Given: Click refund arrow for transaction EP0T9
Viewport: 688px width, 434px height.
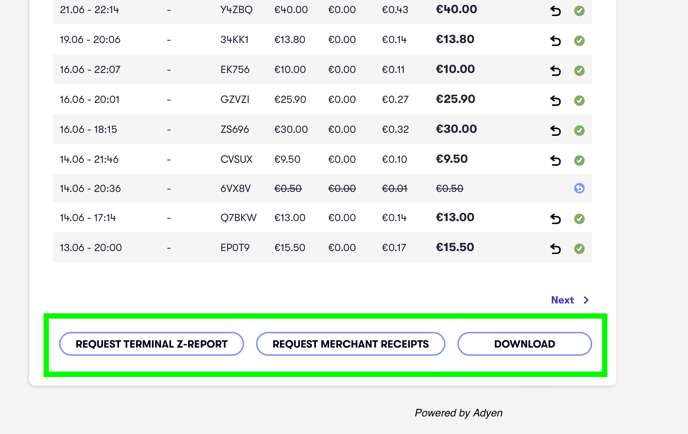Looking at the screenshot, I should (x=555, y=249).
